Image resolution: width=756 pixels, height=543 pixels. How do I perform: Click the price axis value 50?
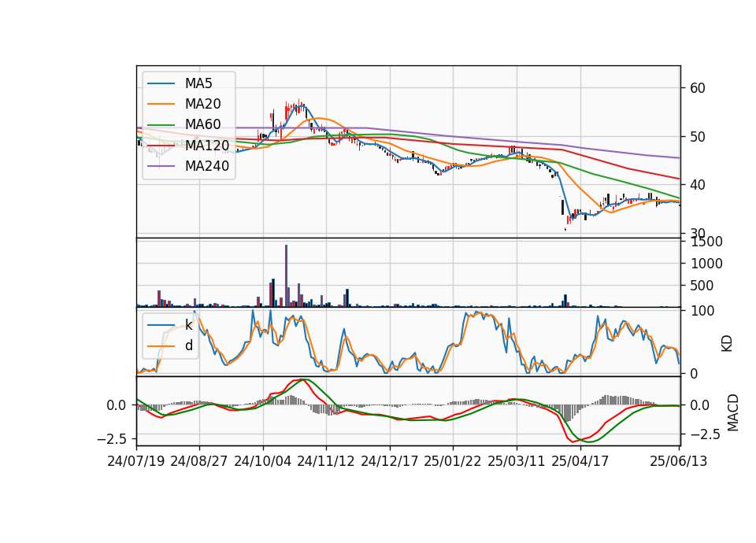pos(698,137)
